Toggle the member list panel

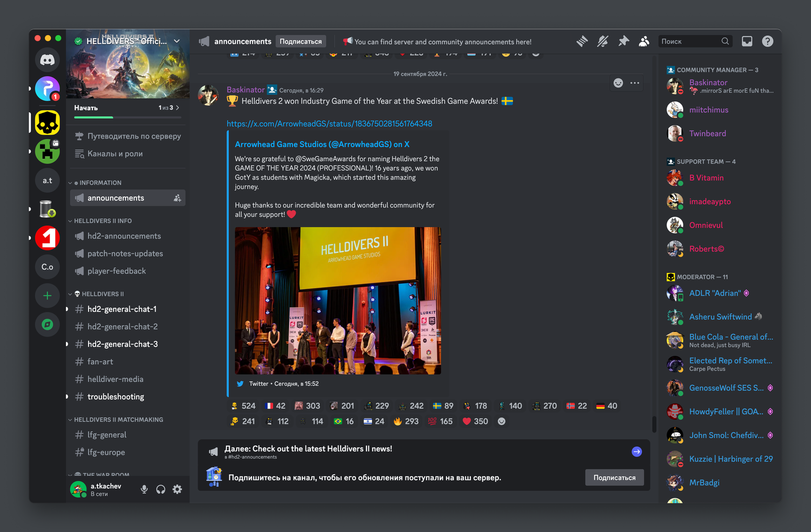click(x=644, y=42)
